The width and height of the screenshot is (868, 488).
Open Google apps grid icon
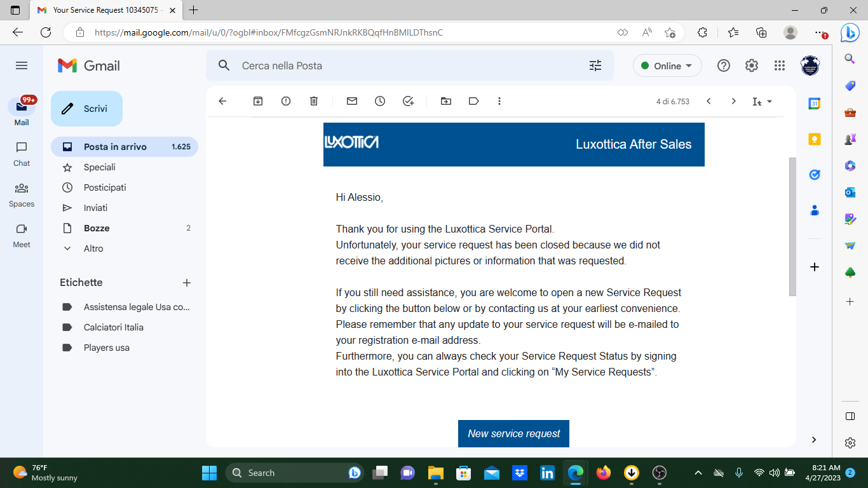point(780,65)
